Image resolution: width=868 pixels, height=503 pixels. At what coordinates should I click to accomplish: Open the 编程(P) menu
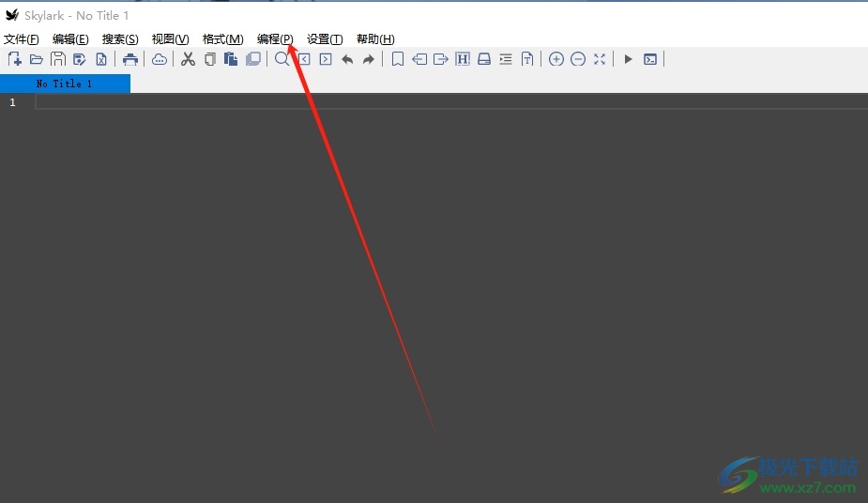tap(275, 39)
